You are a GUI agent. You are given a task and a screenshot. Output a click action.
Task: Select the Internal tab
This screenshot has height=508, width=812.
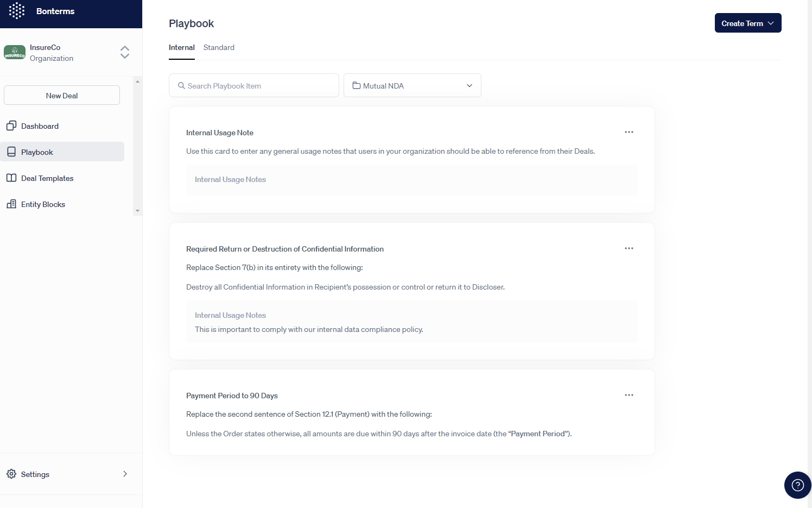[x=182, y=47]
